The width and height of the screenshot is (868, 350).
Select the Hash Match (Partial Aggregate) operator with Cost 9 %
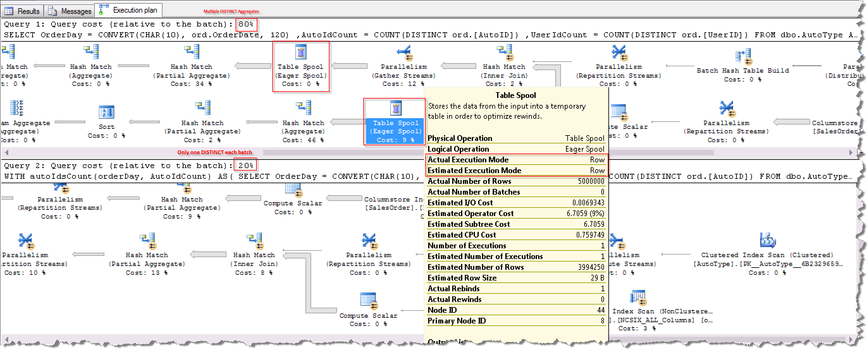tap(182, 202)
